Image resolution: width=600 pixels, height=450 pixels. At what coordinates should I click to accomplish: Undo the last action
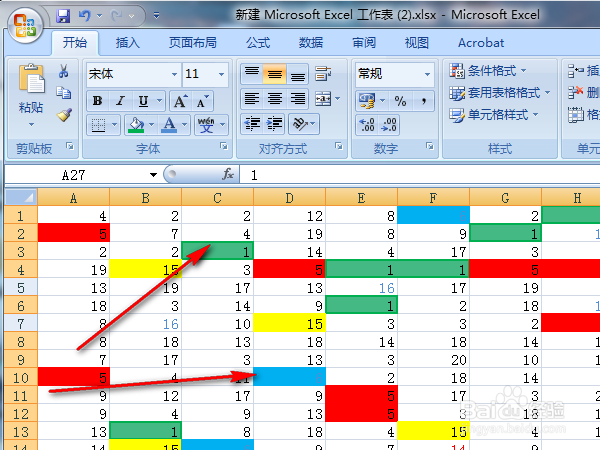point(85,16)
